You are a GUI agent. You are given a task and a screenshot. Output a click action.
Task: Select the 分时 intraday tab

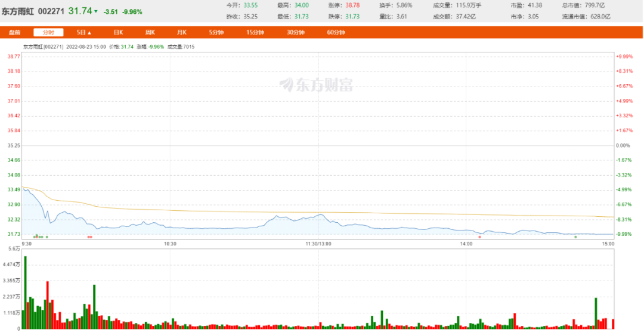click(x=48, y=32)
